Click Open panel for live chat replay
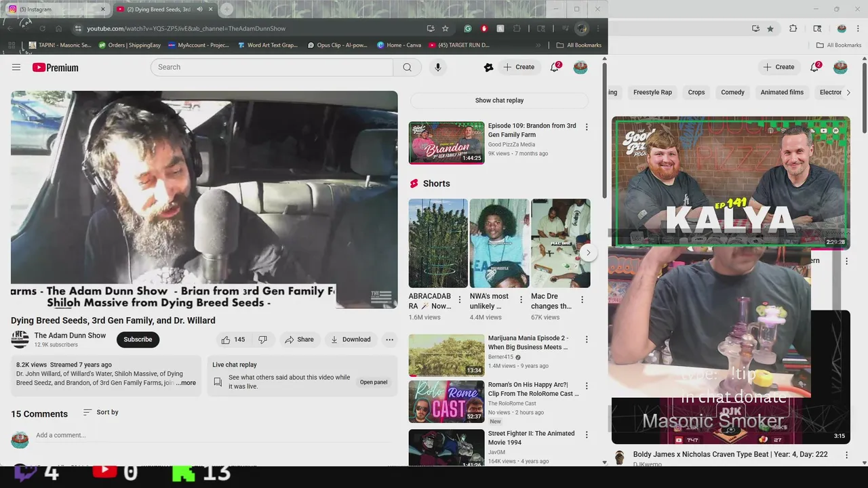The image size is (868, 488). tap(374, 382)
